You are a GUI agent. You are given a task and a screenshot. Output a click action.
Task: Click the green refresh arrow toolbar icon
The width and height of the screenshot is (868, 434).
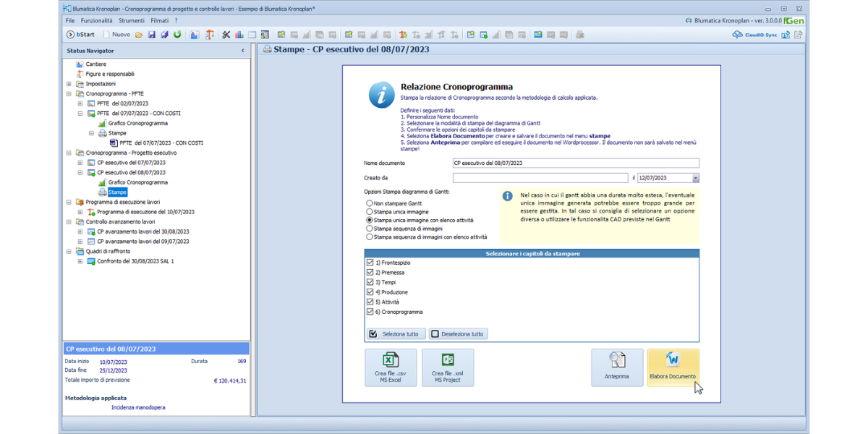click(x=177, y=35)
